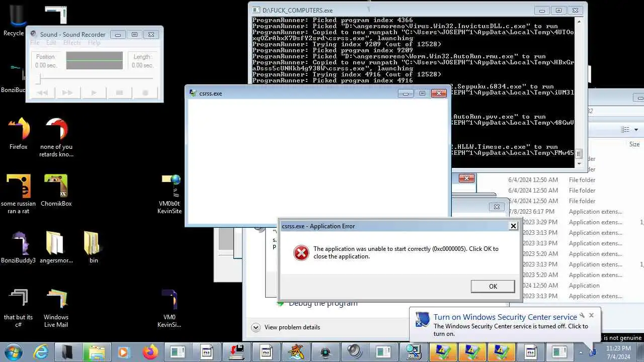Click Sound Recorder record button
This screenshot has height=362, width=644.
(145, 93)
